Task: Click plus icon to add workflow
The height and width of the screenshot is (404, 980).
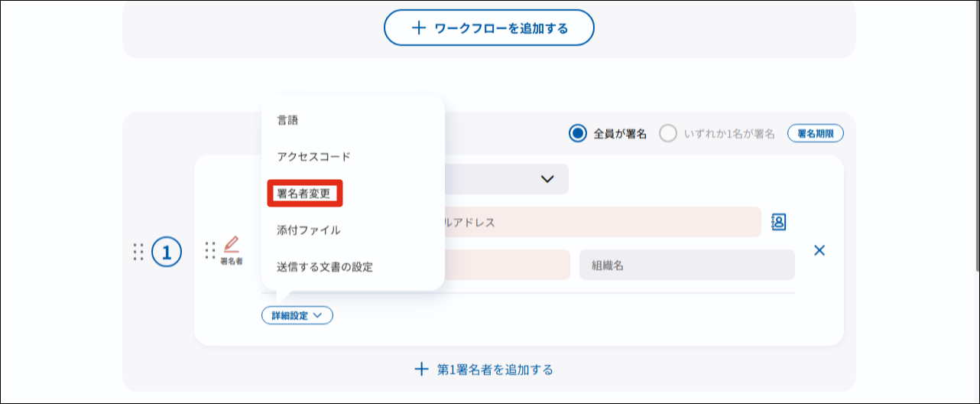Action: pyautogui.click(x=418, y=28)
